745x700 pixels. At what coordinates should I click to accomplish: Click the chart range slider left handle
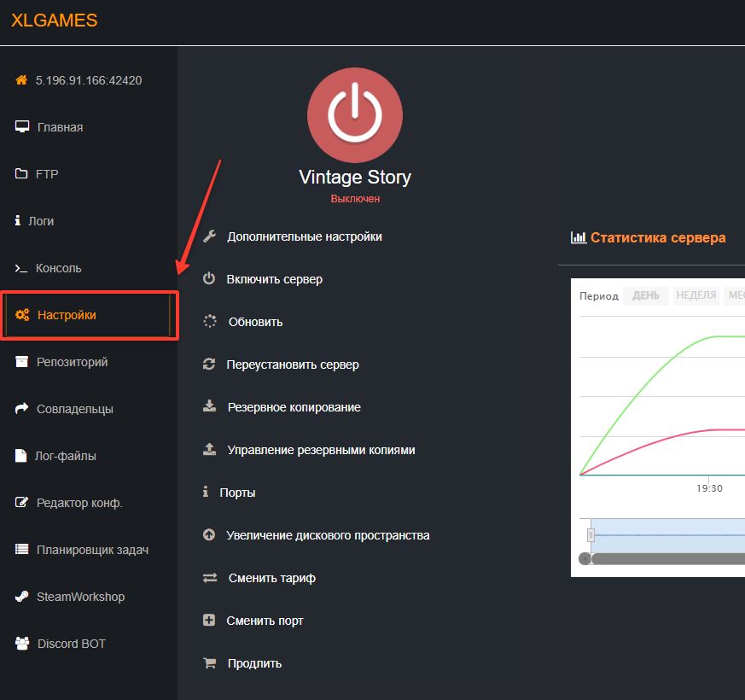click(591, 535)
